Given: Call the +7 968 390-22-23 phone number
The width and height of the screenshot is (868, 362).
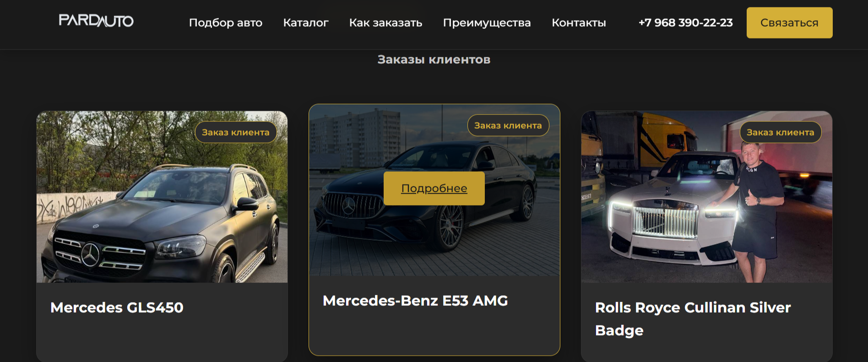Looking at the screenshot, I should point(685,22).
